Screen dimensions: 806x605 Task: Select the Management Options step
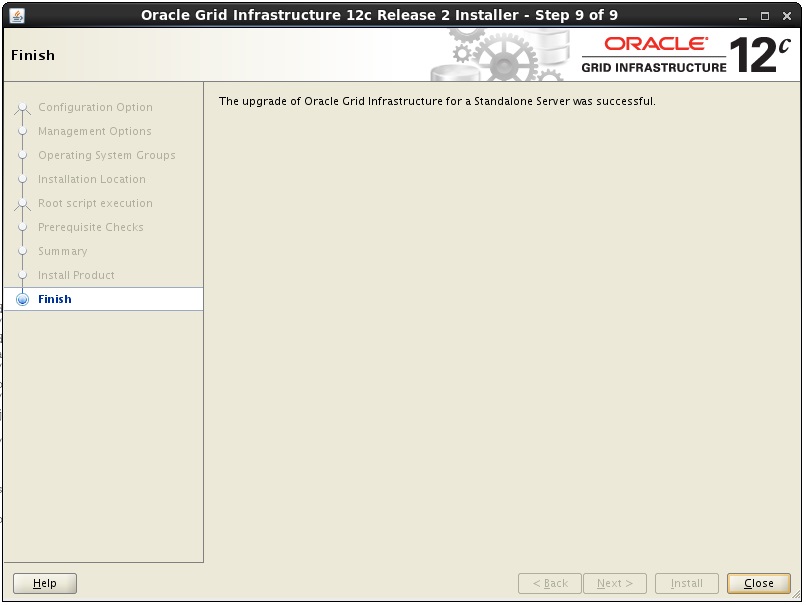94,131
